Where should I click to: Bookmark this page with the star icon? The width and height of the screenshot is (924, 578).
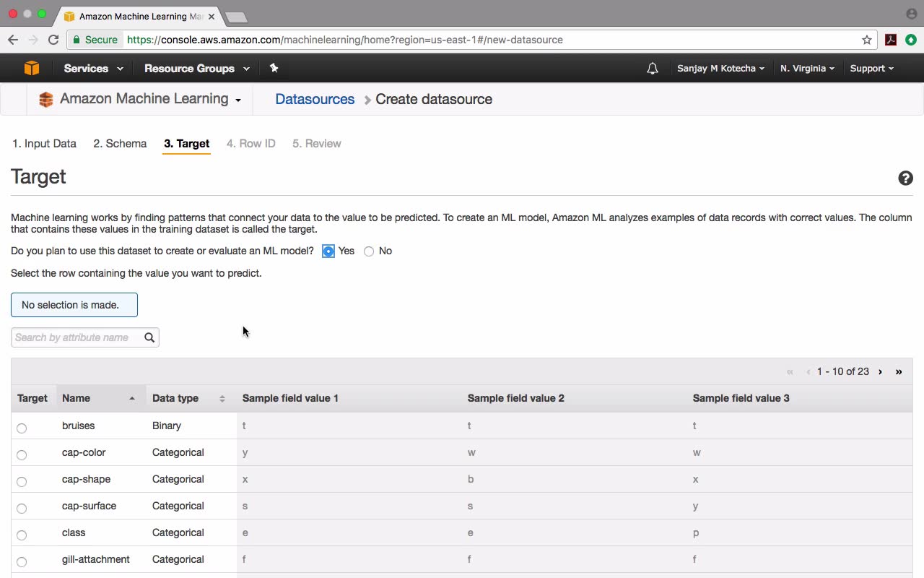[x=867, y=40]
